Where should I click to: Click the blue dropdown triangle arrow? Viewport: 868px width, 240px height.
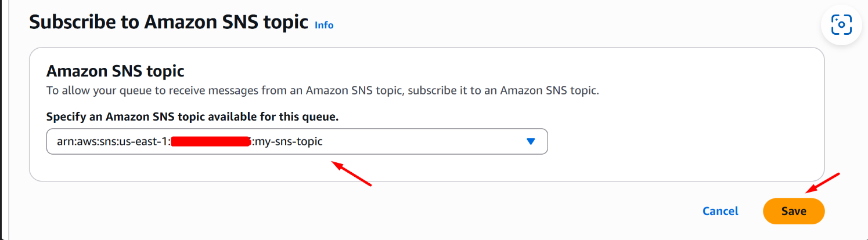click(530, 141)
